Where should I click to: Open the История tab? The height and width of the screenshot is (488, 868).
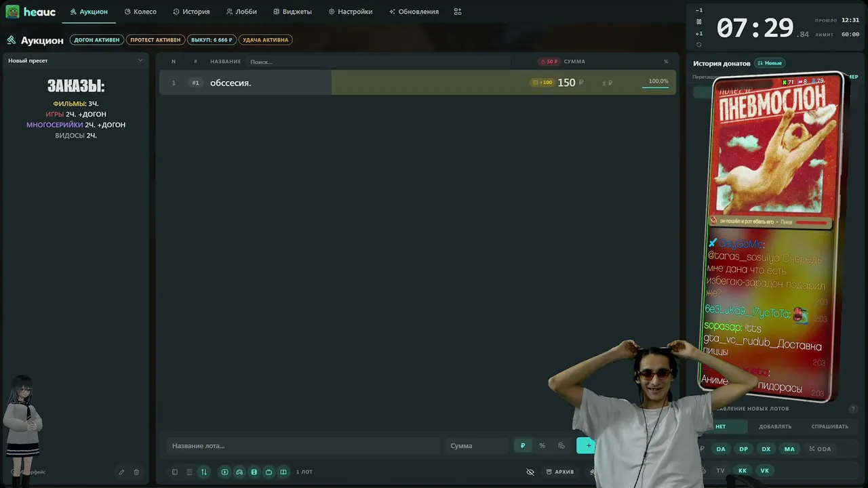191,12
